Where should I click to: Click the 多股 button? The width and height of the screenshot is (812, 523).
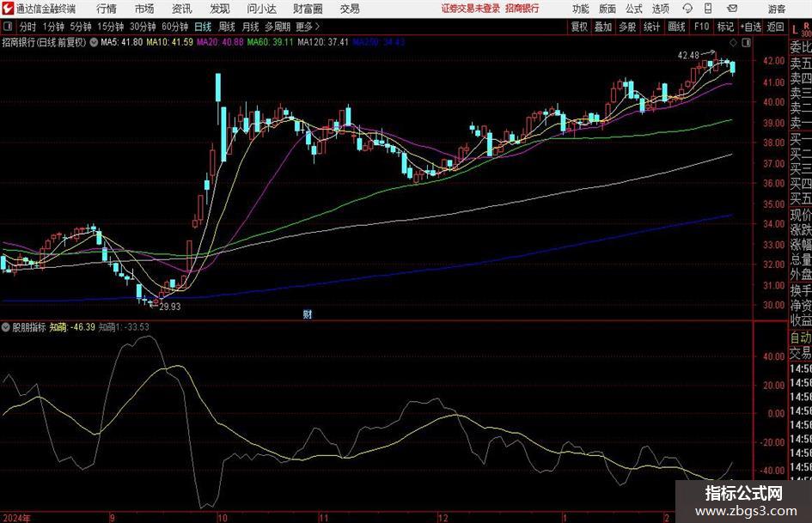pyautogui.click(x=627, y=27)
